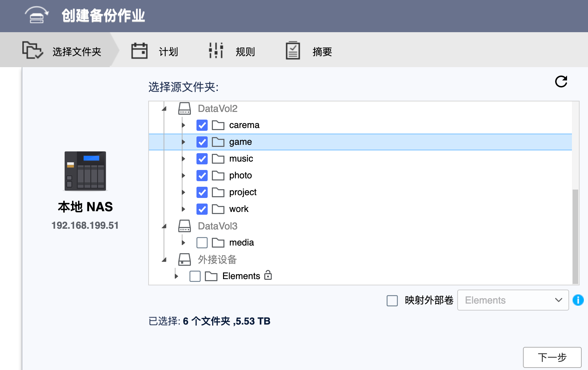Click the 本地 NAS device icon
The width and height of the screenshot is (588, 370).
pyautogui.click(x=85, y=171)
